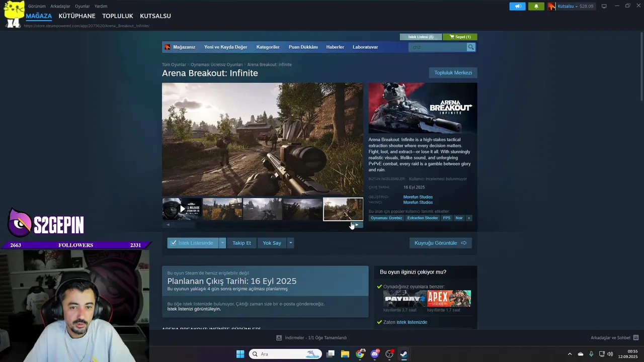This screenshot has height=362, width=644.
Task: Click İstek Listesi (8) button
Action: pyautogui.click(x=421, y=37)
